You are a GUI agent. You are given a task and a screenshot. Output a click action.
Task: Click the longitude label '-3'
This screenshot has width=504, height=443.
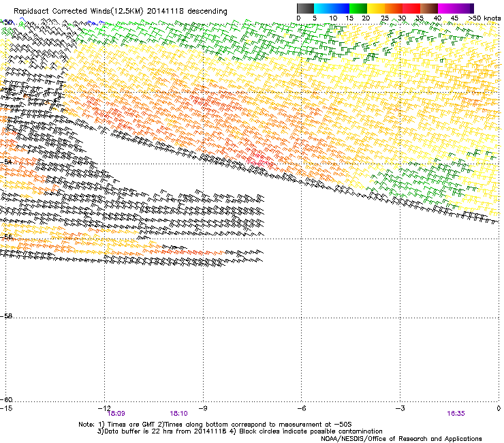400,408
